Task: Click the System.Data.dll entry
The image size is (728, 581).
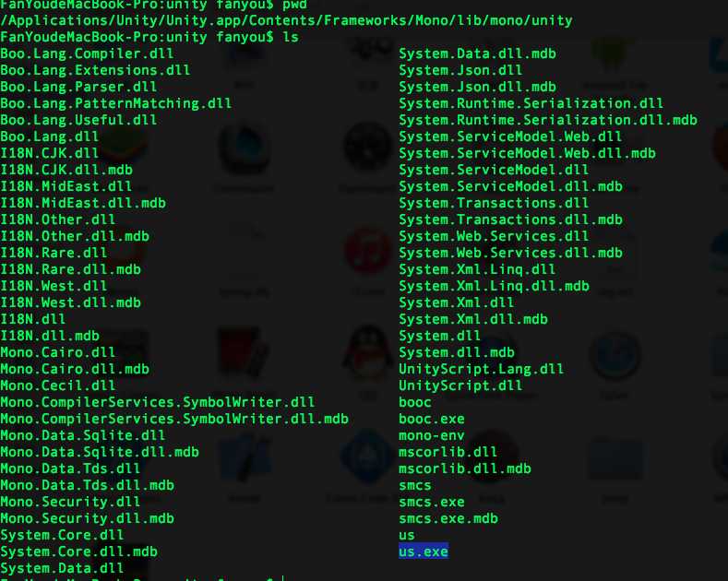Action: pos(62,568)
